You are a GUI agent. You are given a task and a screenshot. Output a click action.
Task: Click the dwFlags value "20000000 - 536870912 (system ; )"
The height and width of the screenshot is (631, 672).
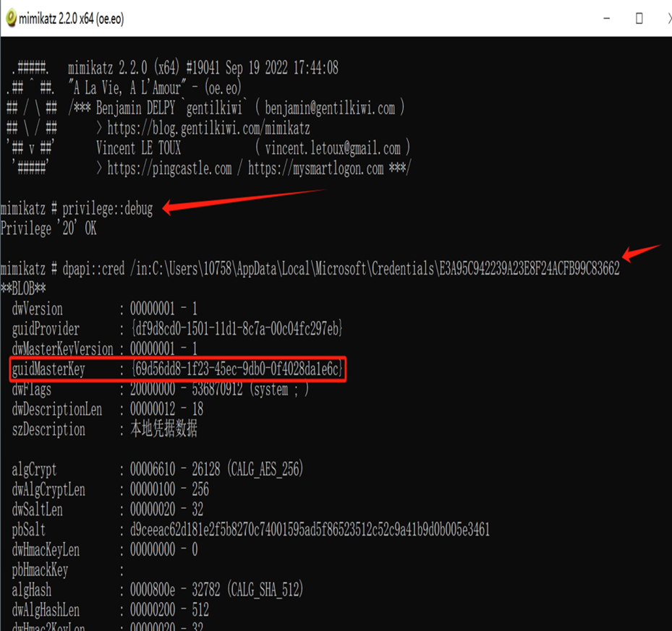(x=219, y=389)
